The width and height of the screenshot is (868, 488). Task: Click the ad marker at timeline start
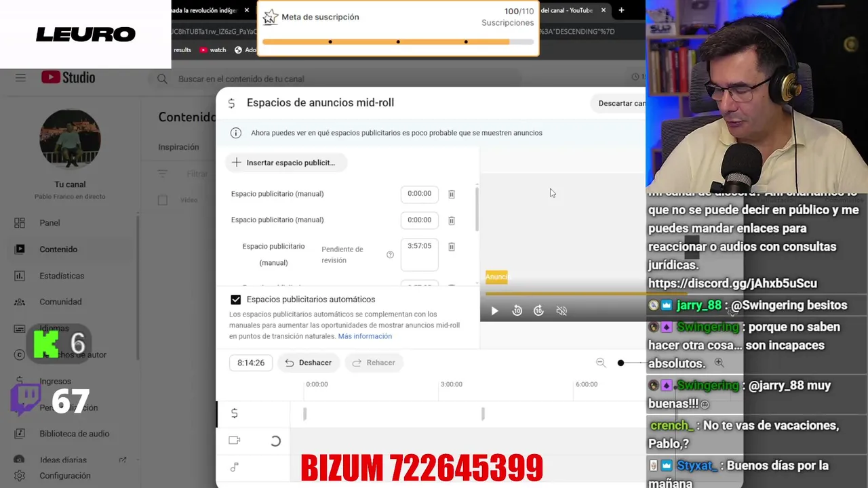pos(304,413)
